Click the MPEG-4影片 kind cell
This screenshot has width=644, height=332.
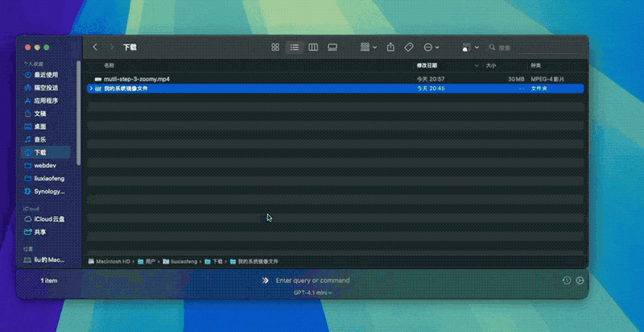coord(547,79)
